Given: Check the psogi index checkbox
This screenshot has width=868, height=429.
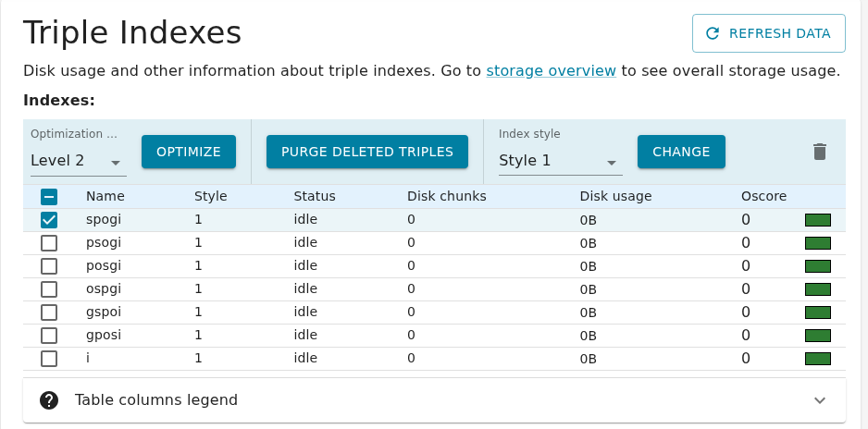Looking at the screenshot, I should tap(49, 243).
